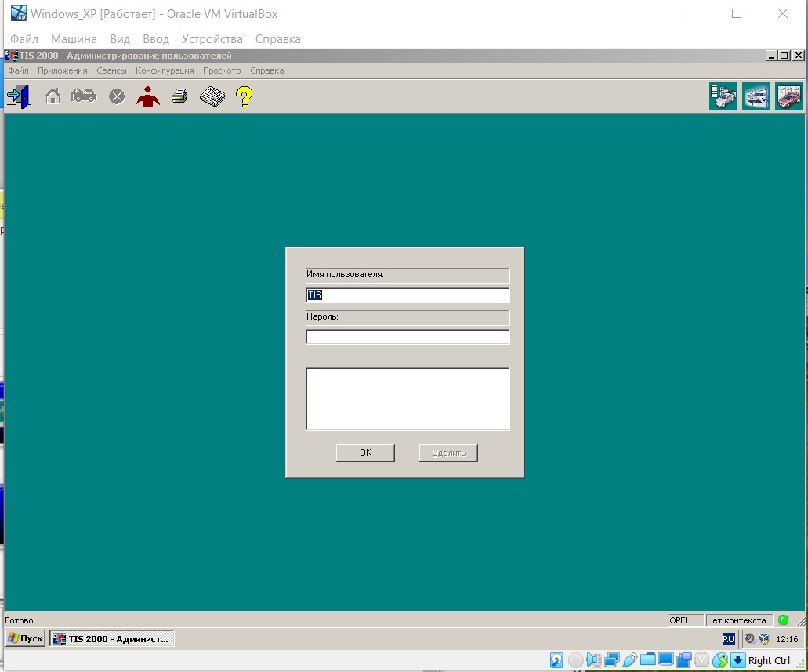Click VirtualBox hard disk status icon
This screenshot has height=672, width=808.
coord(556,660)
